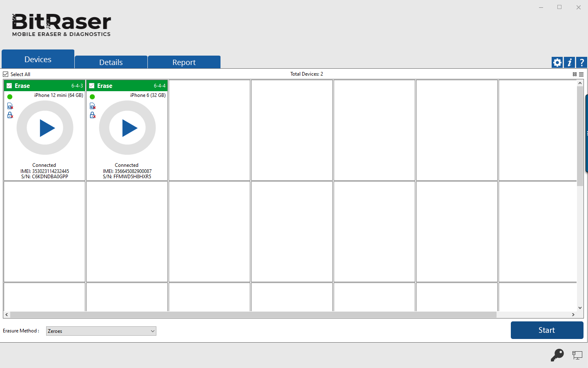Open the about information (i) icon

coord(569,63)
